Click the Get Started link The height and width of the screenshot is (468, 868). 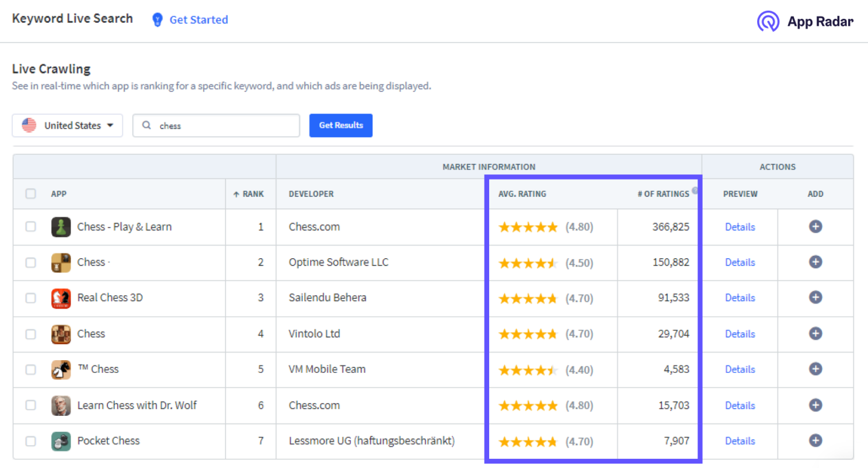[198, 19]
